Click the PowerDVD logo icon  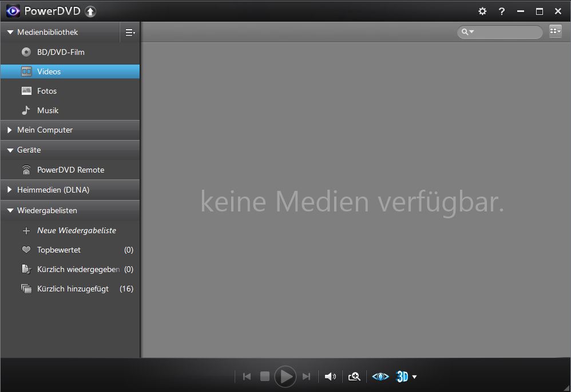click(13, 11)
